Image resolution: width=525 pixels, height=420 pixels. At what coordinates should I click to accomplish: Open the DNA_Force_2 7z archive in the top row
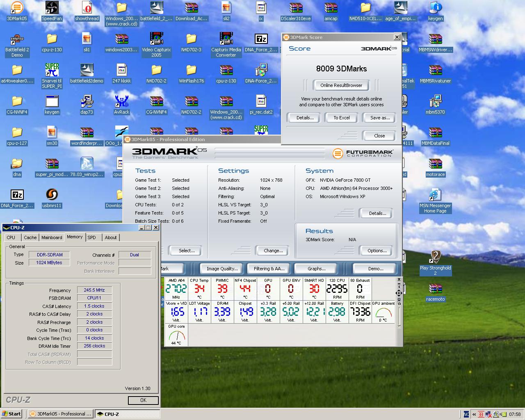click(261, 42)
